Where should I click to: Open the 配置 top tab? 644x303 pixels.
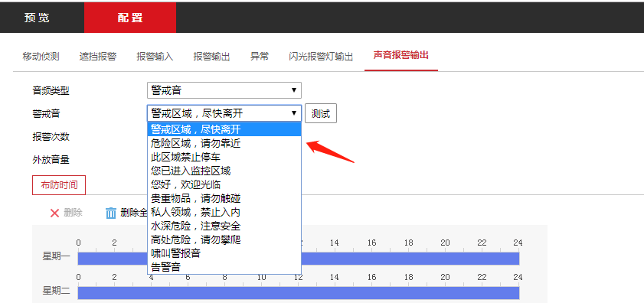click(130, 18)
